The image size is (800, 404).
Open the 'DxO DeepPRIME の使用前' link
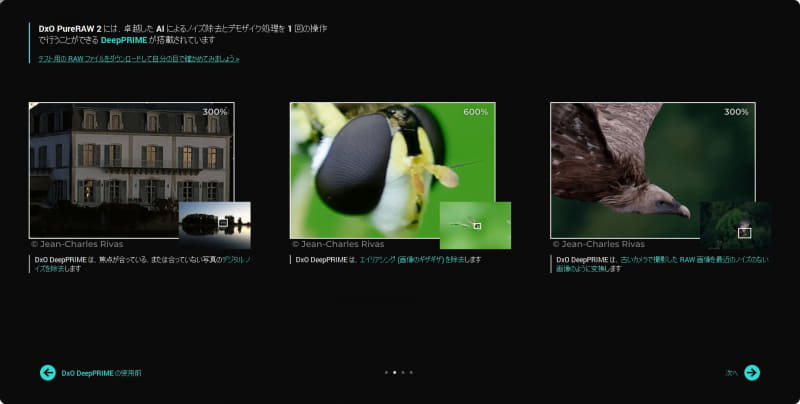(x=101, y=373)
